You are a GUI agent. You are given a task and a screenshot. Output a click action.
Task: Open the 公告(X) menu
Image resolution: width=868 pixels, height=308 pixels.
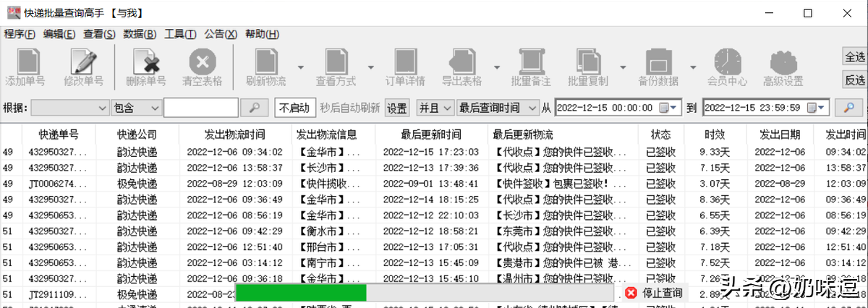pyautogui.click(x=221, y=34)
